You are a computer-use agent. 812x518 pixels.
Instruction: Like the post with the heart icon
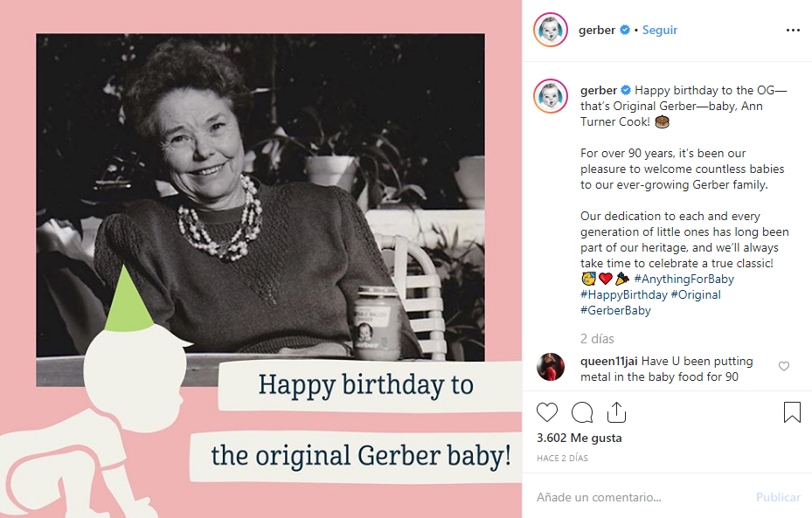tap(547, 412)
